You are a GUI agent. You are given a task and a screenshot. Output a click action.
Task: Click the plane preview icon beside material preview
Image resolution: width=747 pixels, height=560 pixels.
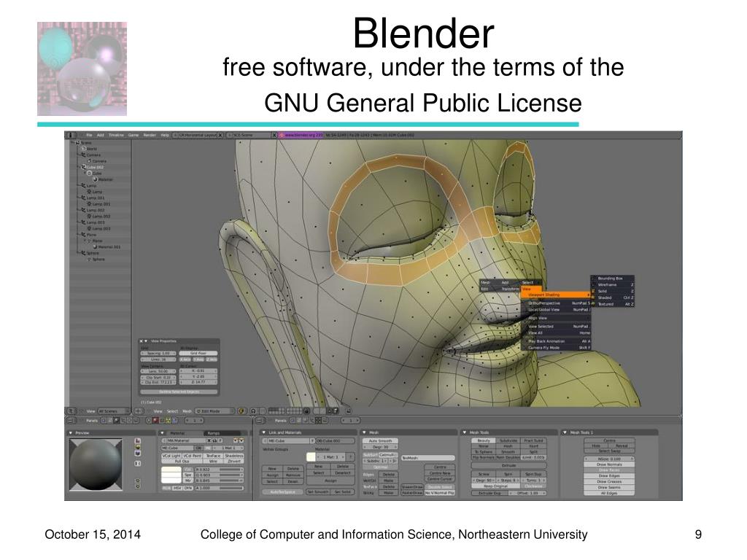point(138,441)
